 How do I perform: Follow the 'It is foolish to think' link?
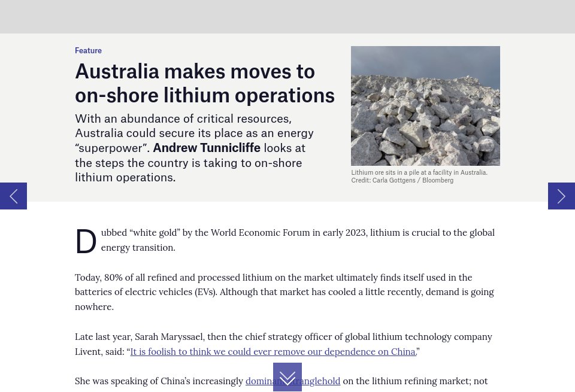pyautogui.click(x=273, y=351)
